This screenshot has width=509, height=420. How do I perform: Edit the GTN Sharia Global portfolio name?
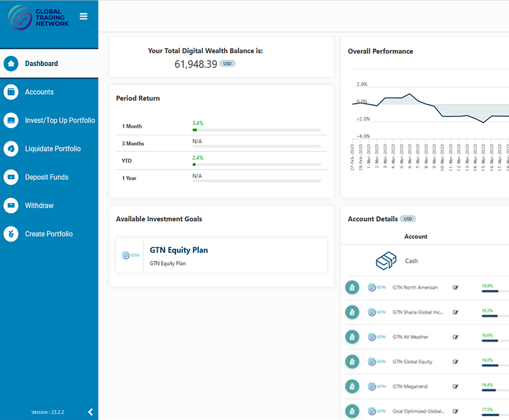point(455,312)
